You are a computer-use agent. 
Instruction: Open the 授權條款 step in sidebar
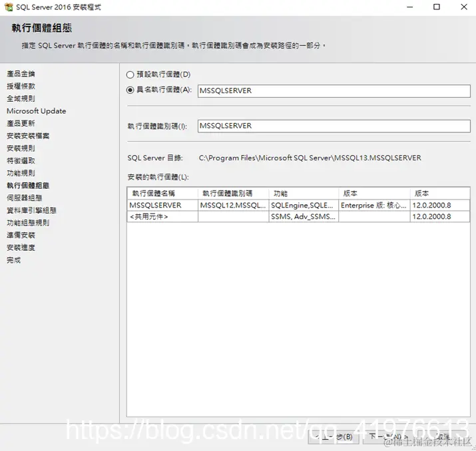pos(21,86)
